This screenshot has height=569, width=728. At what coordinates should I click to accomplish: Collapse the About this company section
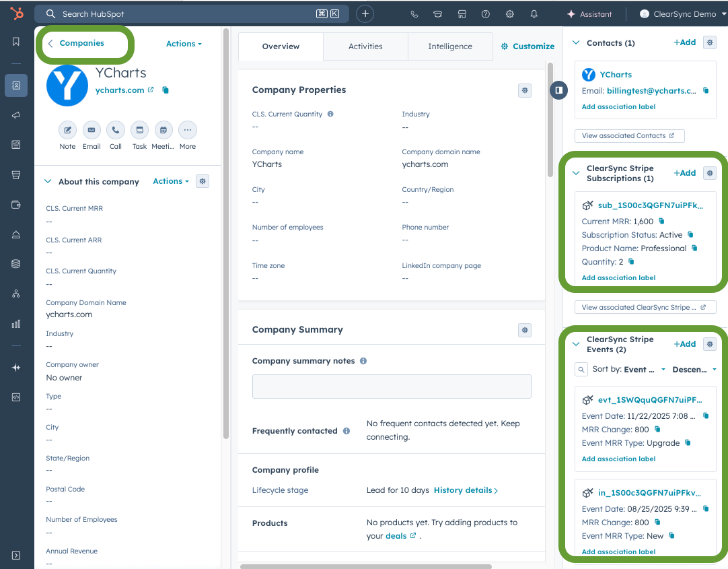48,181
